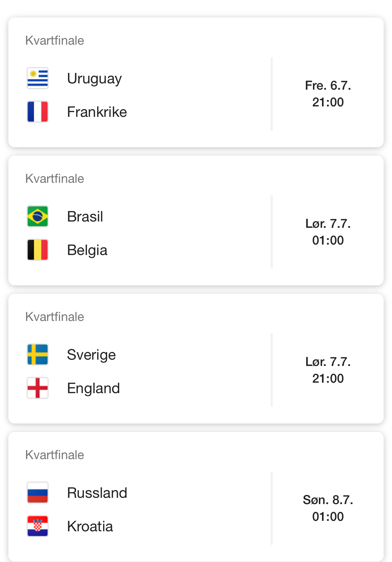Click the Sweden flag icon

pos(38,354)
